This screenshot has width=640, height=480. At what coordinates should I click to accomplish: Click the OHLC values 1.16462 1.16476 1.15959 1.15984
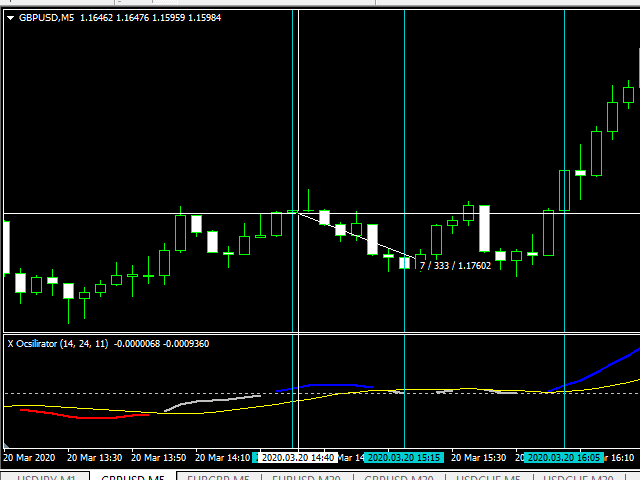(151, 18)
